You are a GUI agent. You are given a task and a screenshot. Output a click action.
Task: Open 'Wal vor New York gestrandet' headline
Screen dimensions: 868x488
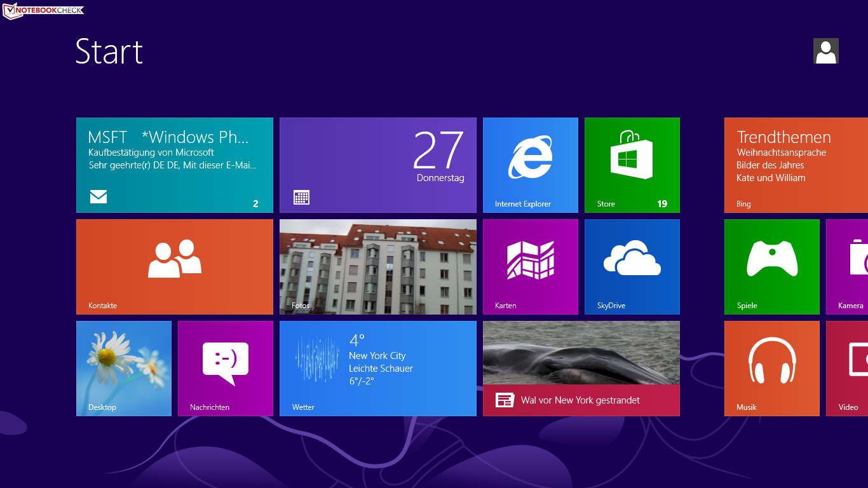580,400
